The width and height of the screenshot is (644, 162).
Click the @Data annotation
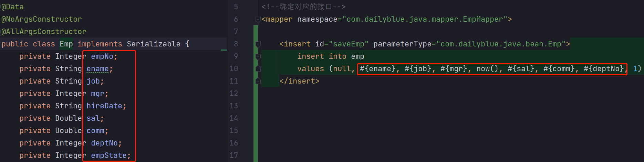click(13, 7)
